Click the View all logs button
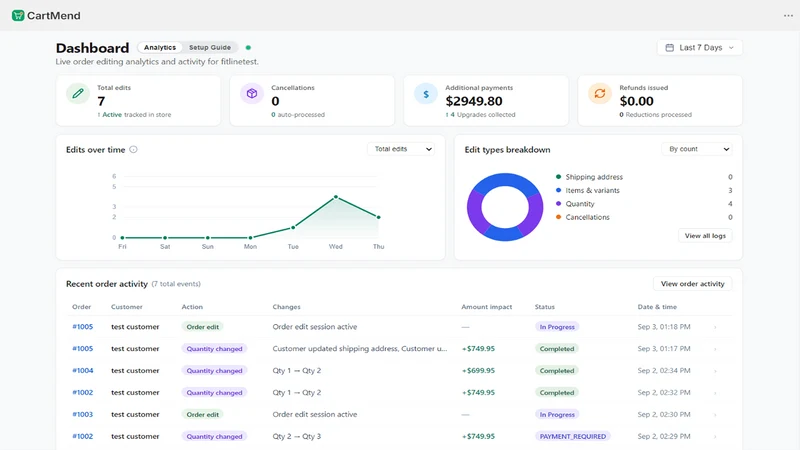 click(x=705, y=236)
